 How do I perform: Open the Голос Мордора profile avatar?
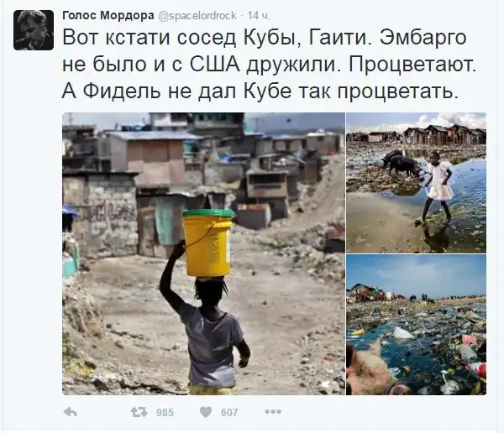(34, 30)
